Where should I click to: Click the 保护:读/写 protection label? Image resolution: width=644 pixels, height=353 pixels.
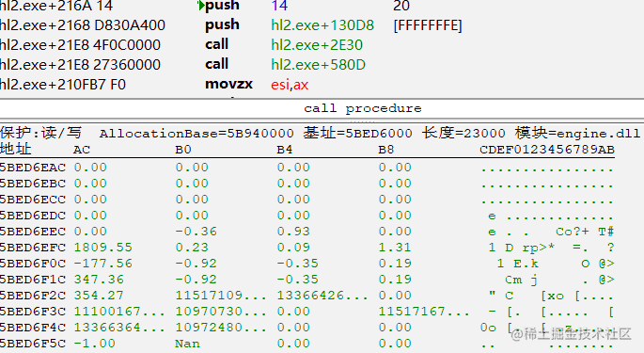tap(40, 133)
